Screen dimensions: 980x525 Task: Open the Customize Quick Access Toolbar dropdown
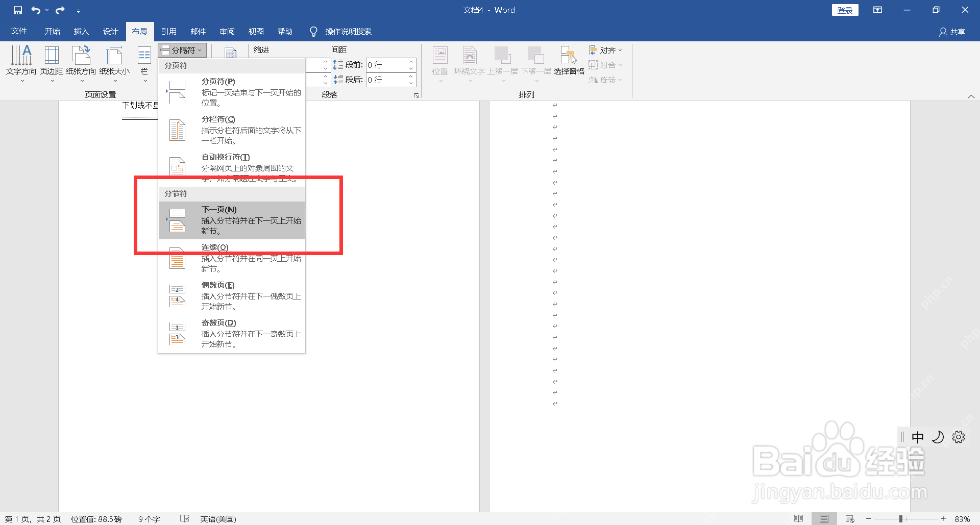(78, 11)
